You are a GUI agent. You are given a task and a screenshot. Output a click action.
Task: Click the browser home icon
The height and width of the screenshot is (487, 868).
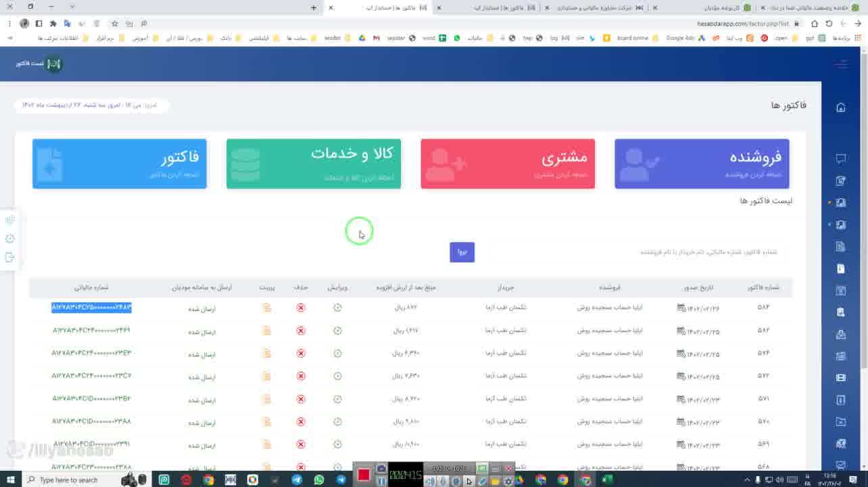click(815, 23)
